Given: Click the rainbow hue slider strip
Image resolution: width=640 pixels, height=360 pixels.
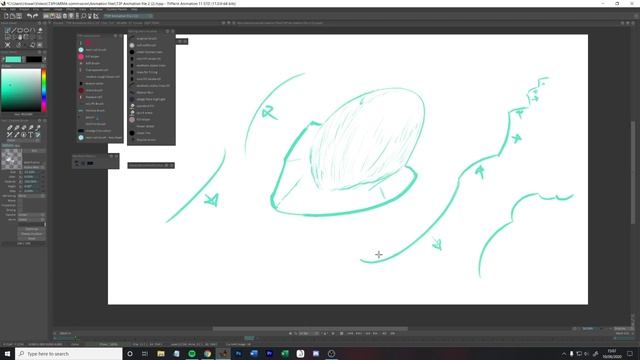Looking at the screenshot, I should (44, 90).
